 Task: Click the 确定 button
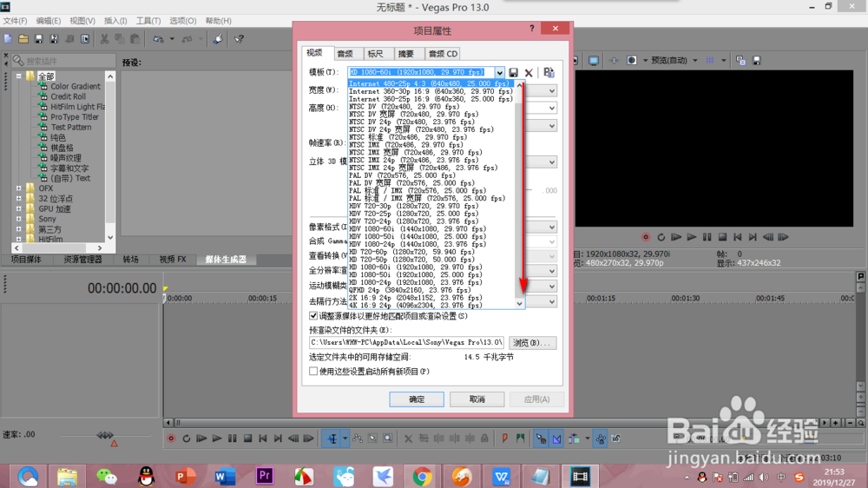[x=417, y=399]
